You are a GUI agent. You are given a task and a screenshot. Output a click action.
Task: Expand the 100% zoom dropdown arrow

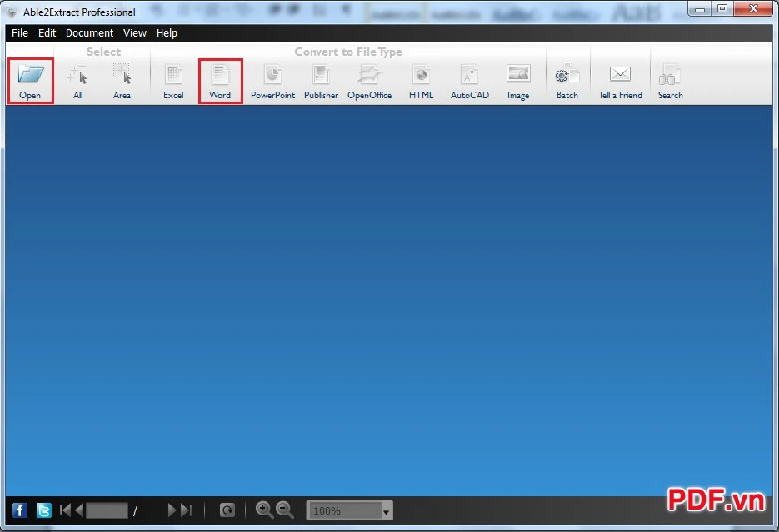386,511
